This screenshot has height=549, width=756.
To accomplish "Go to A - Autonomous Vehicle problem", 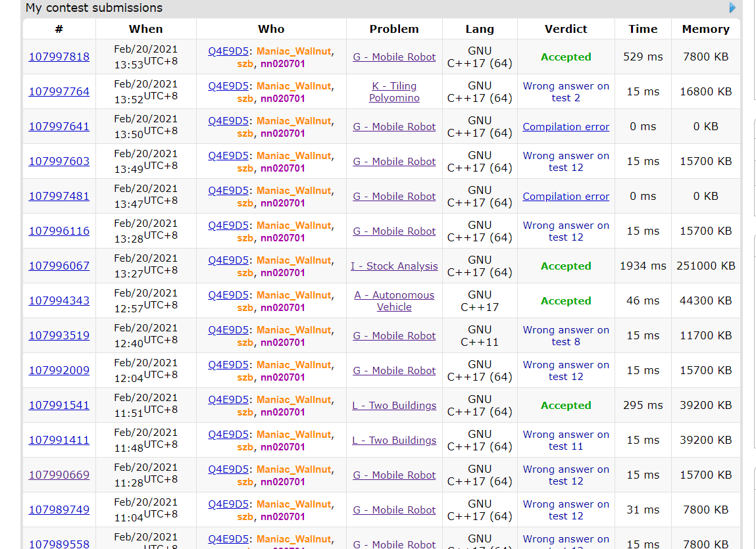I will pyautogui.click(x=394, y=300).
